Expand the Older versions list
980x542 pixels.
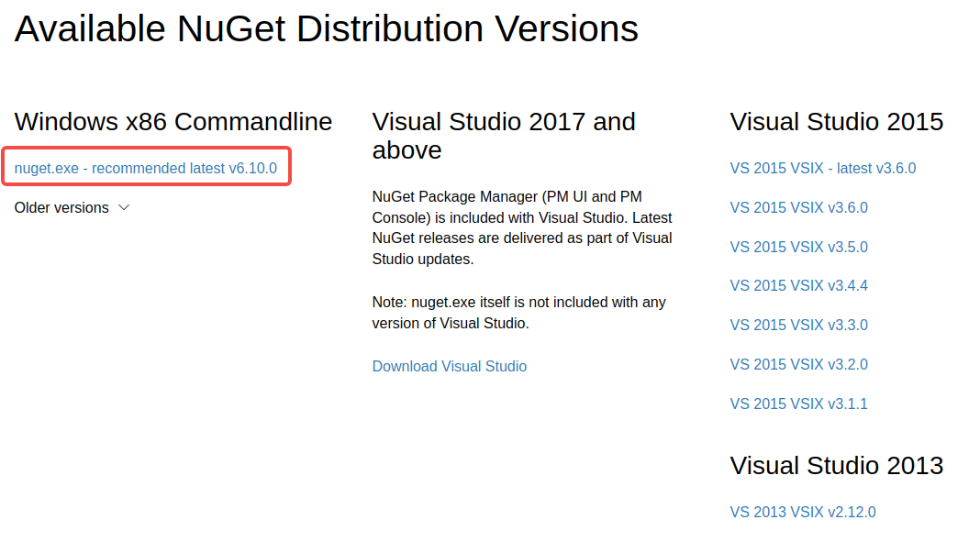coord(72,208)
